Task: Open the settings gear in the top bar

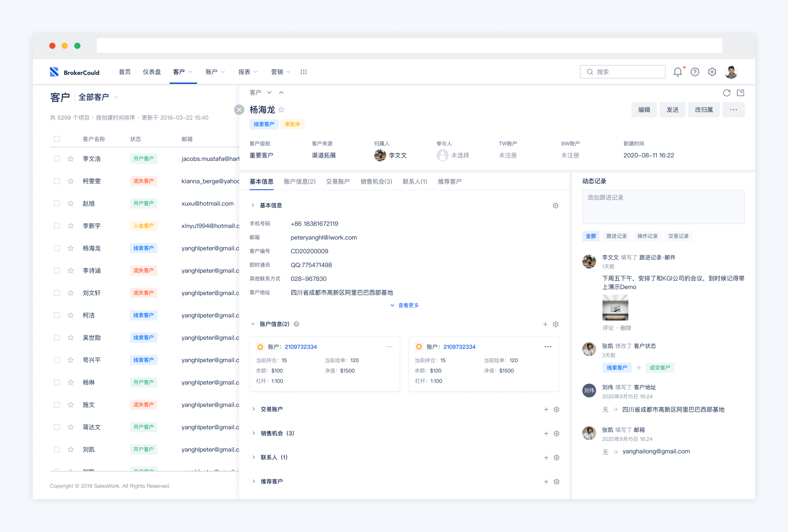Action: [x=712, y=72]
